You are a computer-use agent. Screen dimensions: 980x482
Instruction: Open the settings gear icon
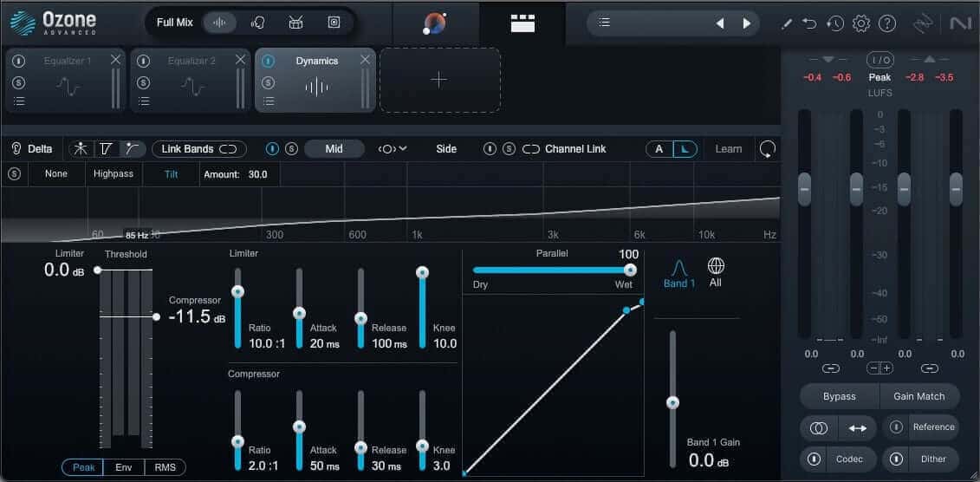click(861, 23)
